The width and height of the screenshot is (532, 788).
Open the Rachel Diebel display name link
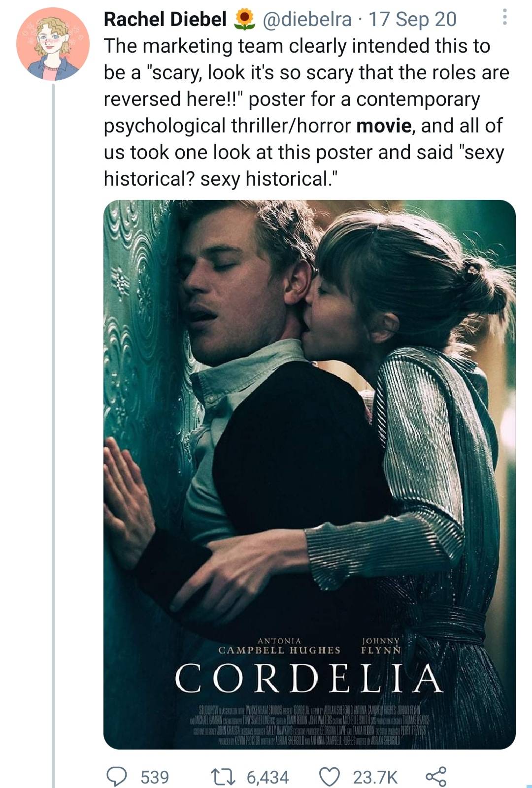pos(166,19)
